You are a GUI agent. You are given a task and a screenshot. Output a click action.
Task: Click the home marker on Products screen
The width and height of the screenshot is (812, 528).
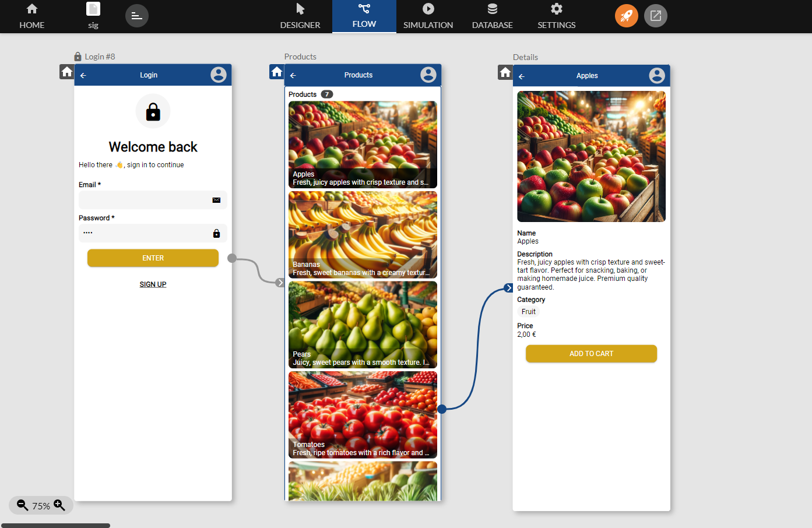277,72
